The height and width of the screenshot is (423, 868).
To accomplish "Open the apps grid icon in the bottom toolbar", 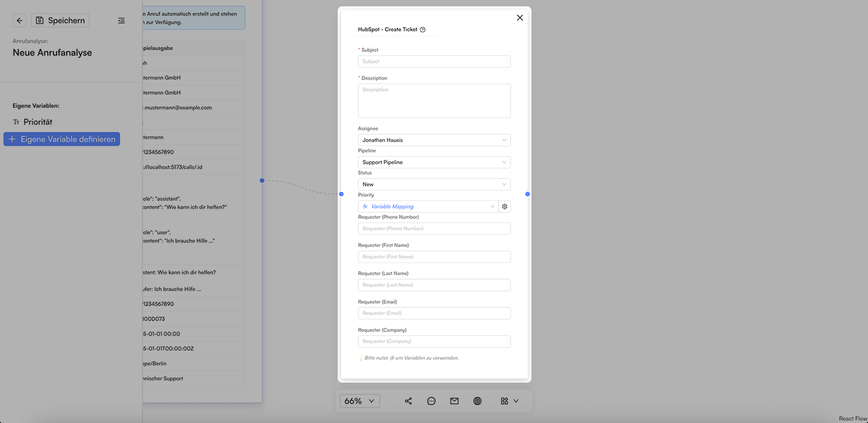I will click(x=504, y=401).
